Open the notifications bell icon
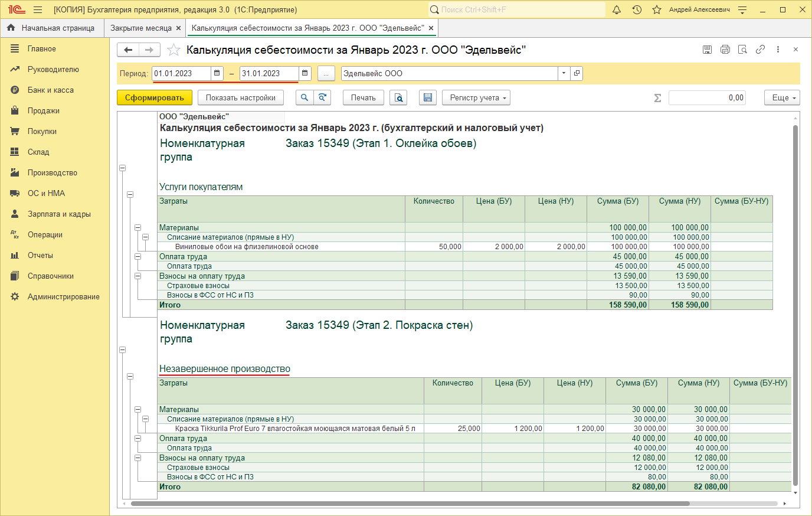Image resolution: width=812 pixels, height=516 pixels. [617, 9]
